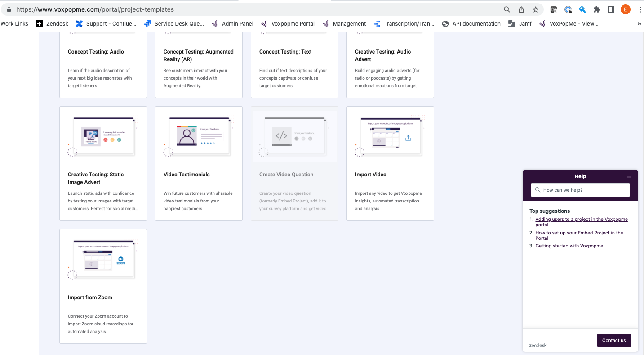Open the orange E profile avatar
644x355 pixels.
(x=626, y=9)
